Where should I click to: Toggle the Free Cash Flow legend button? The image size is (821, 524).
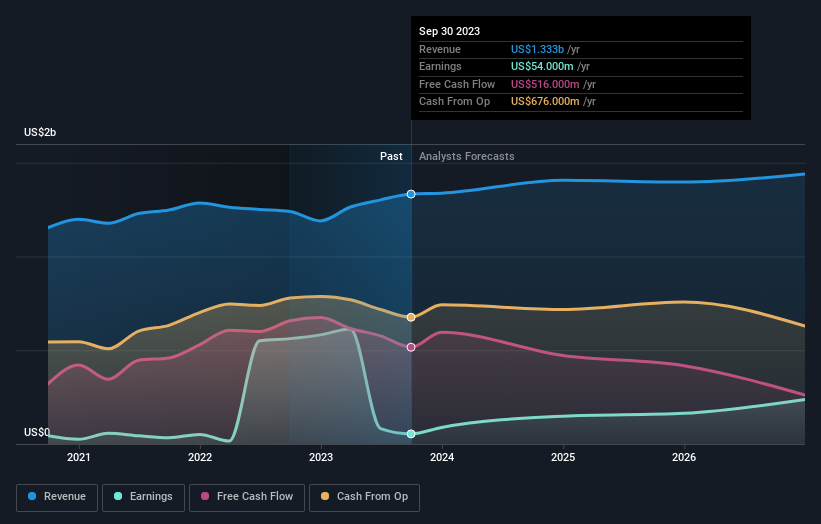(247, 497)
